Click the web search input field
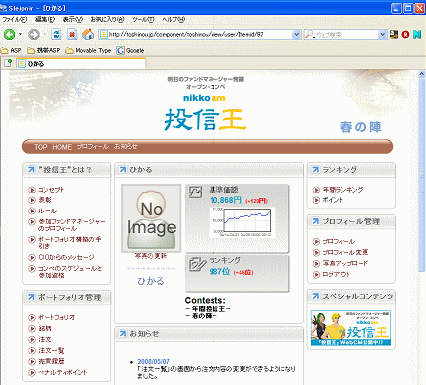 pyautogui.click(x=345, y=34)
